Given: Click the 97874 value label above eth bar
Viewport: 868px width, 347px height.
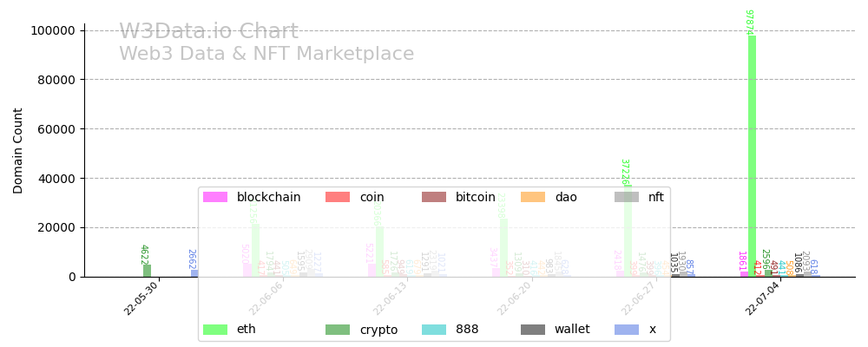Looking at the screenshot, I should pyautogui.click(x=748, y=22).
